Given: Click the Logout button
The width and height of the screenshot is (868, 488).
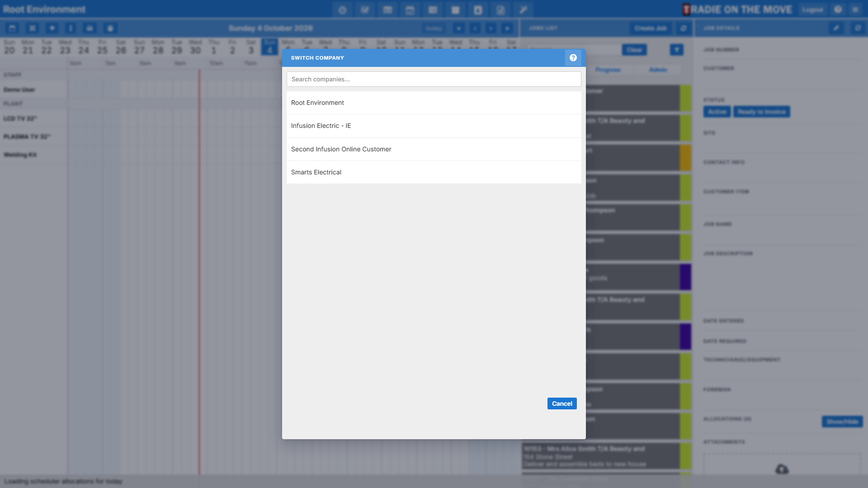Looking at the screenshot, I should click(x=812, y=9).
